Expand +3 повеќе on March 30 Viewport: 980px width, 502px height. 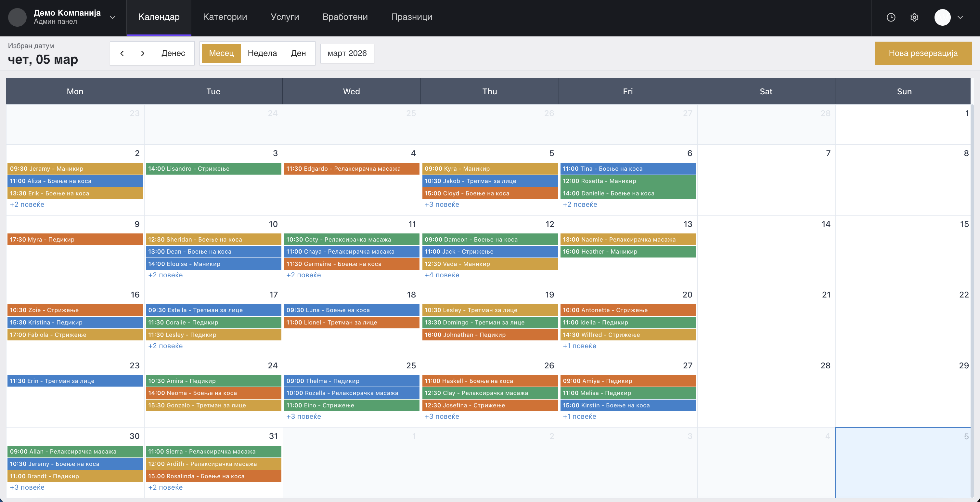[x=27, y=488]
